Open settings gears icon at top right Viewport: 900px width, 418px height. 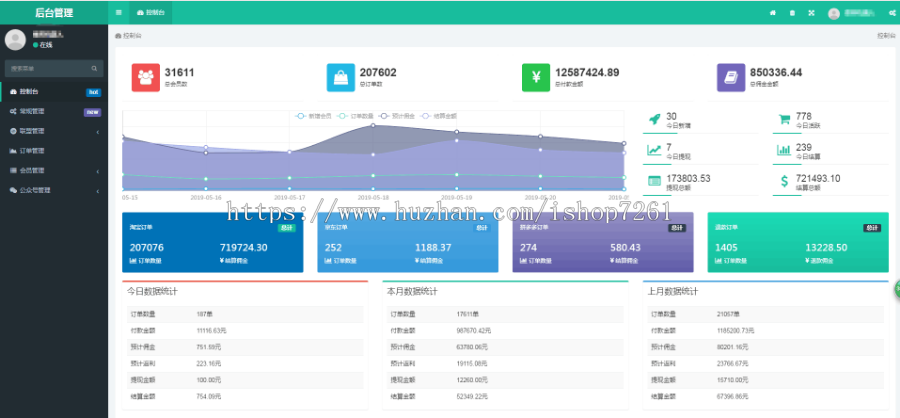(892, 13)
